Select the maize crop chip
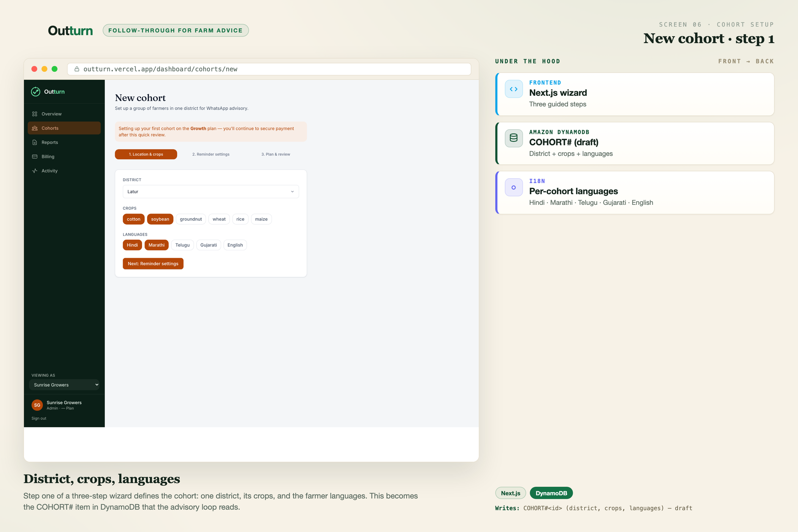The image size is (798, 532). pyautogui.click(x=261, y=219)
